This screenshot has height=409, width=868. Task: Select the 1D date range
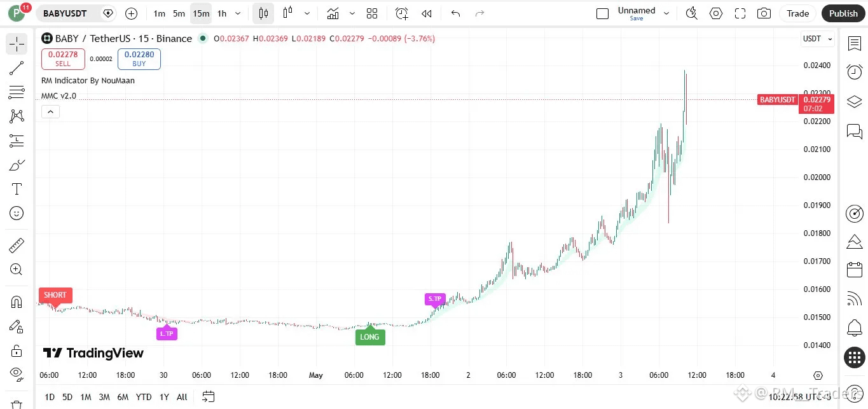tap(49, 397)
